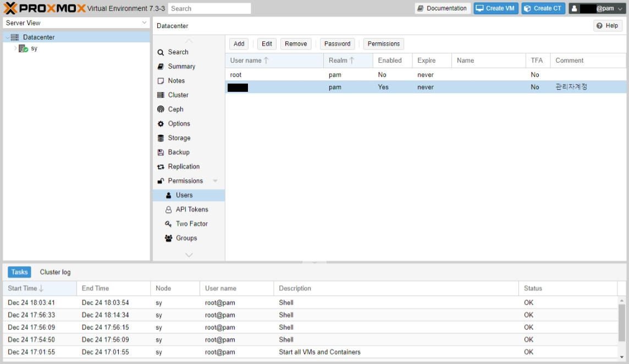Click the Search magnifier icon in sidebar
The width and height of the screenshot is (629, 364).
pyautogui.click(x=161, y=52)
